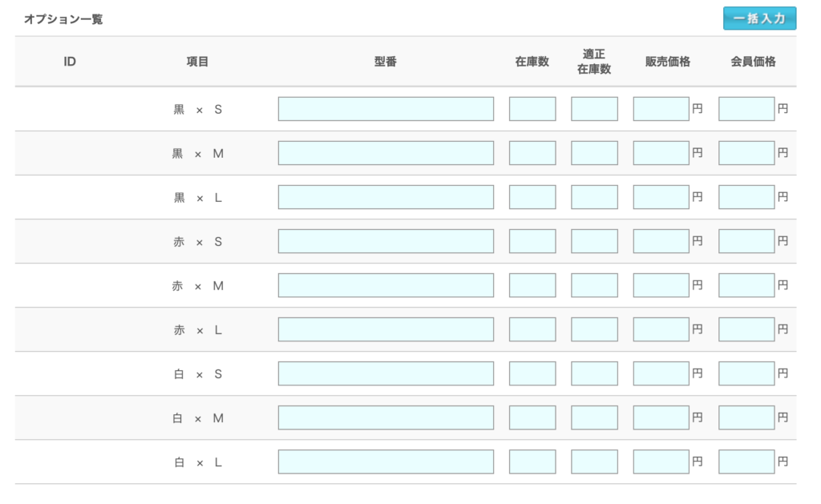Screen dimensions: 821x504
Task: Focus the 型番 field for 白 × M
Action: tap(386, 417)
